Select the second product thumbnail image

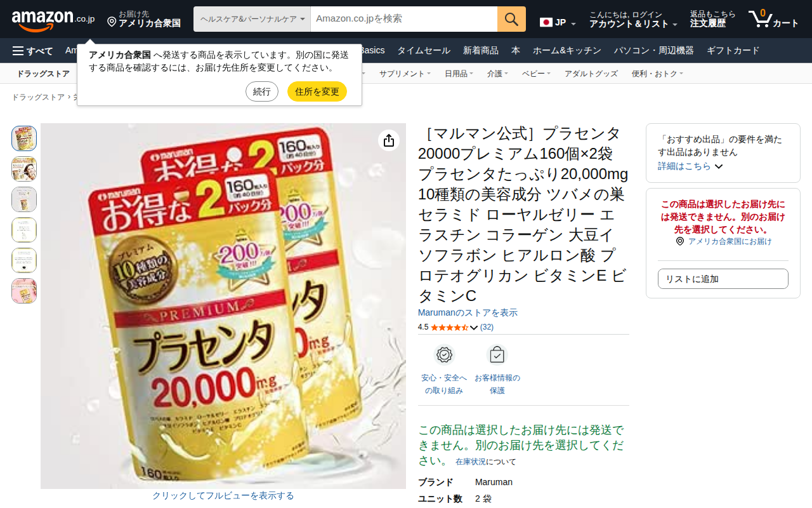click(24, 169)
